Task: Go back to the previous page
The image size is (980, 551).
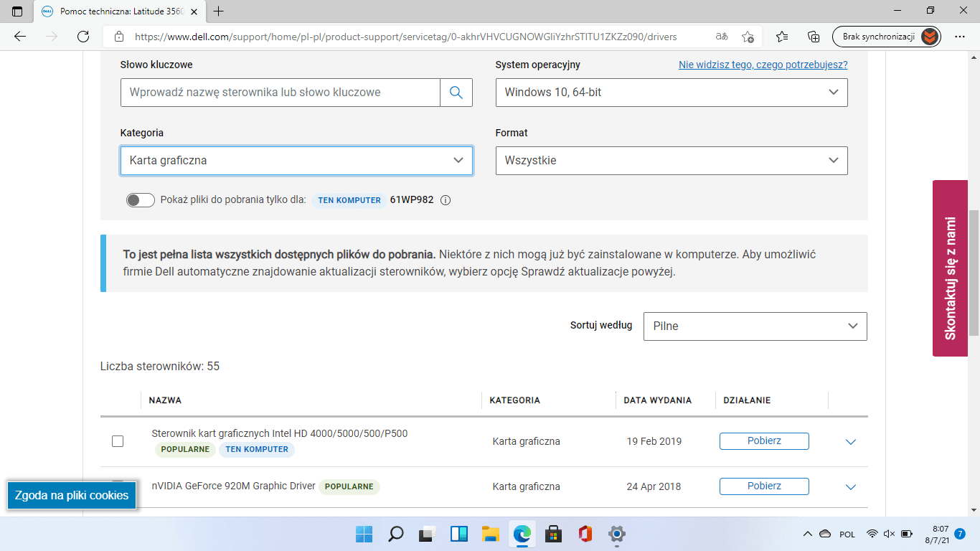Action: (20, 37)
